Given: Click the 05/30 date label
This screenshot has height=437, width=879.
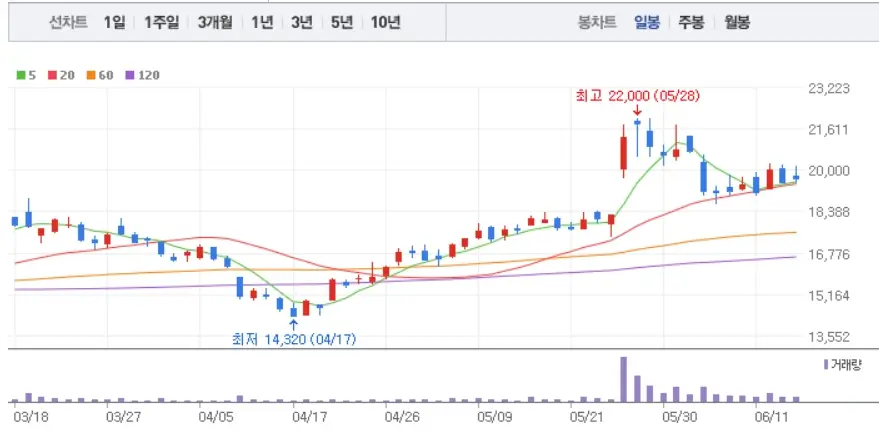Looking at the screenshot, I should point(679,417).
